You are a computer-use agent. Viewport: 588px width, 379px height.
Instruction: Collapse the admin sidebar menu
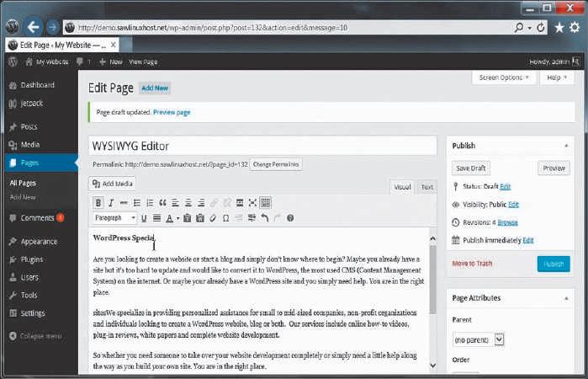coord(35,336)
